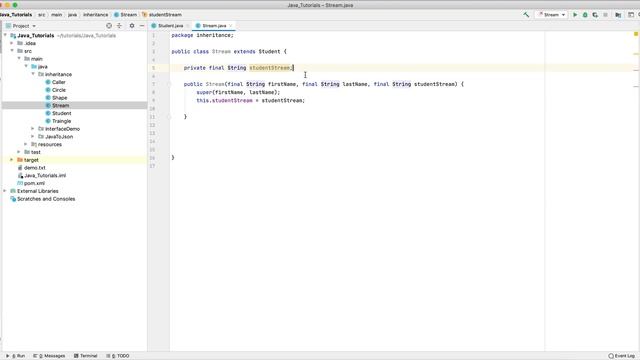The image size is (640, 360).
Task: Click the Stream class breadcrumb
Action: (x=125, y=15)
